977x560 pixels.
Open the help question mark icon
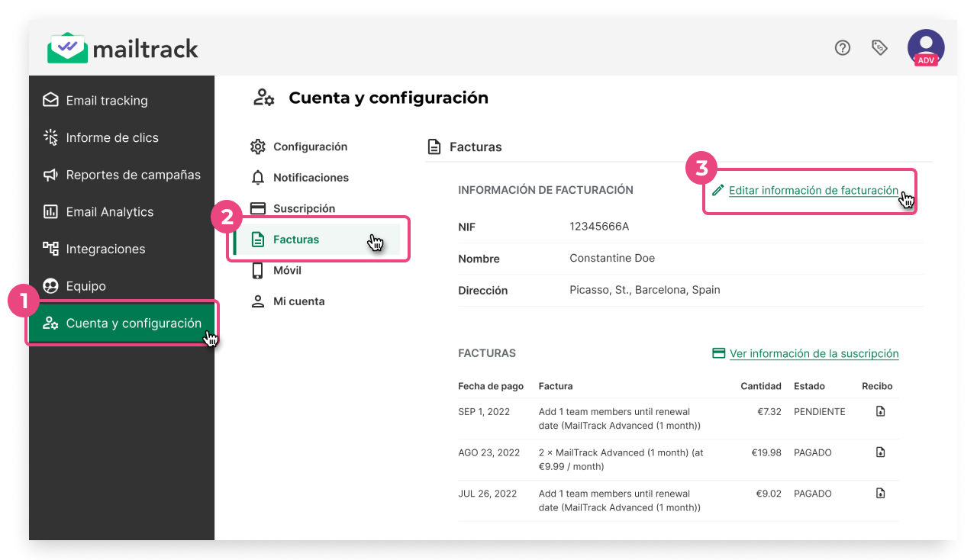[x=843, y=47]
